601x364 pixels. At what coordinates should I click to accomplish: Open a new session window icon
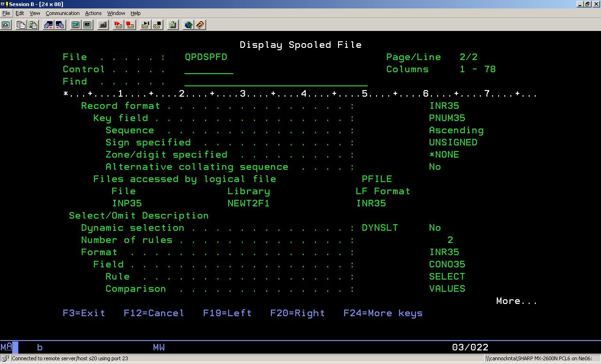6,25
